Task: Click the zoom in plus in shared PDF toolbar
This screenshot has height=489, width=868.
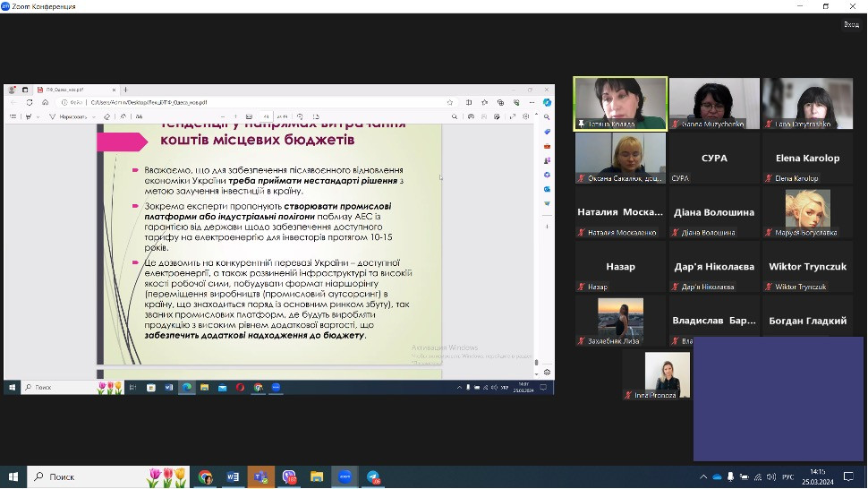Action: pos(236,116)
